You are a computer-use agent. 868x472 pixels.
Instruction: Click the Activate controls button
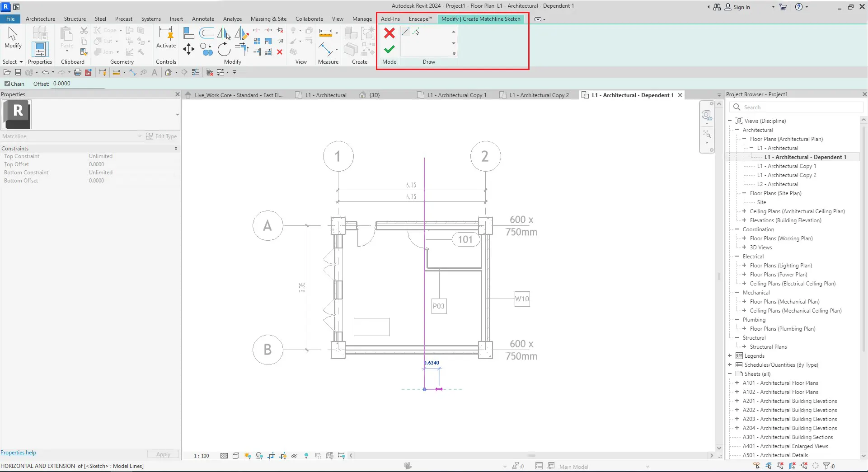(166, 37)
